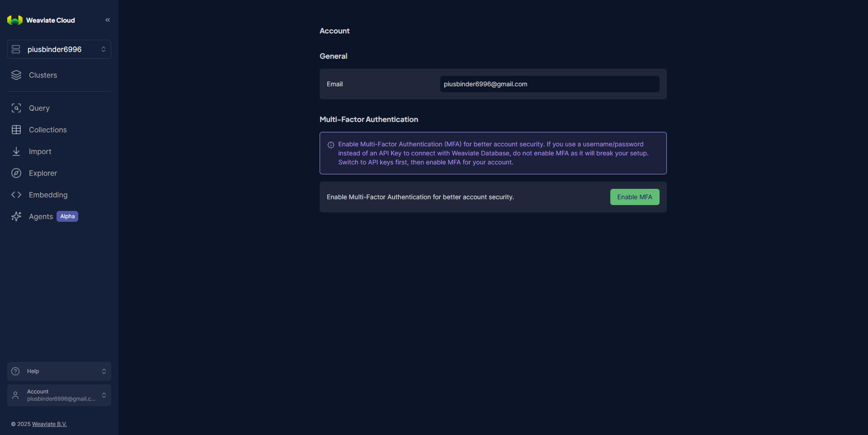This screenshot has height=435, width=868.
Task: Open the piusbinder6996 organization dropdown
Action: coord(59,49)
